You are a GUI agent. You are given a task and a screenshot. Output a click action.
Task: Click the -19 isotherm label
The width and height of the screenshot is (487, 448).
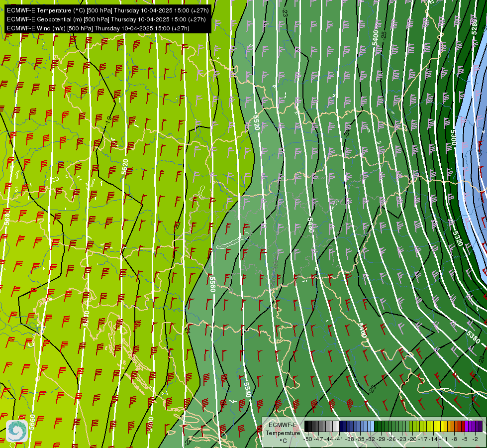[108, 120]
